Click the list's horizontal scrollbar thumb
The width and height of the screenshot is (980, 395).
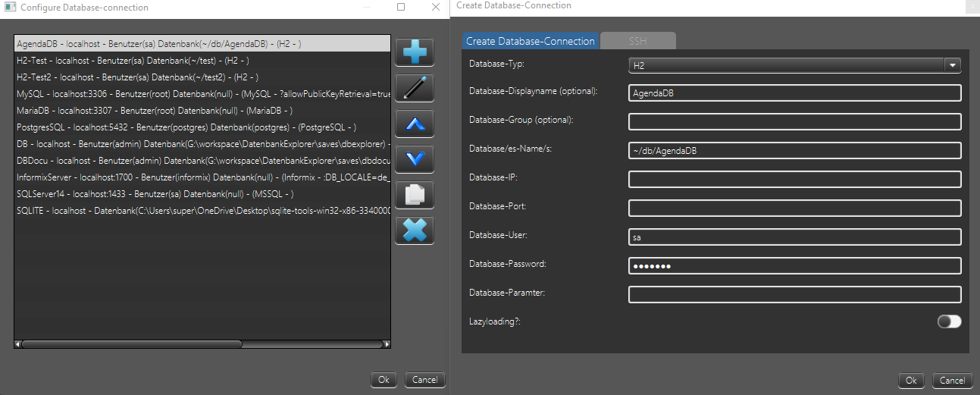pyautogui.click(x=132, y=344)
